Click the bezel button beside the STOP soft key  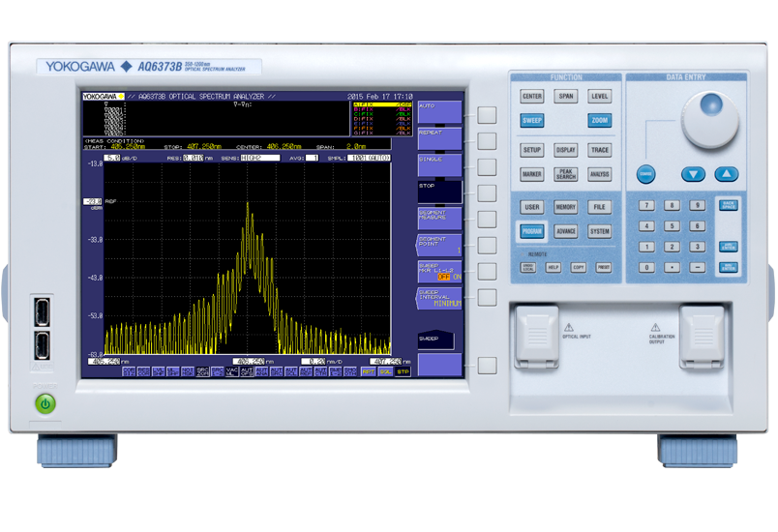point(487,192)
